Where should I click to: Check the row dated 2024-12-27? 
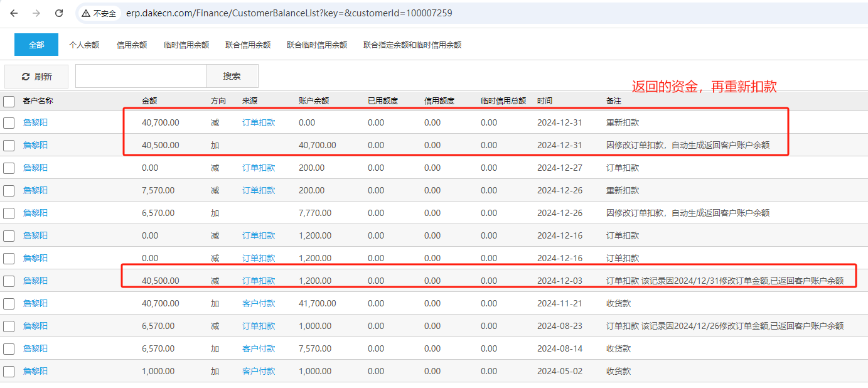coord(9,168)
